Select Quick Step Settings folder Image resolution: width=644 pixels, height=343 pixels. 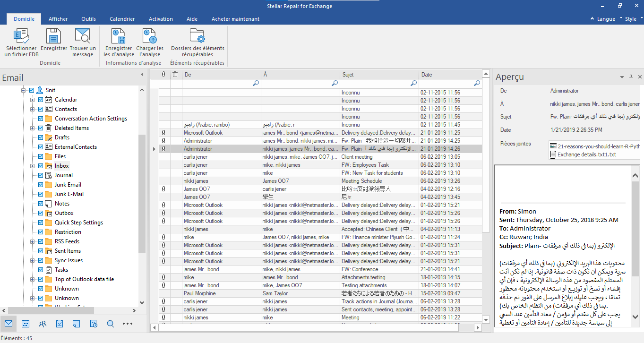coord(78,223)
